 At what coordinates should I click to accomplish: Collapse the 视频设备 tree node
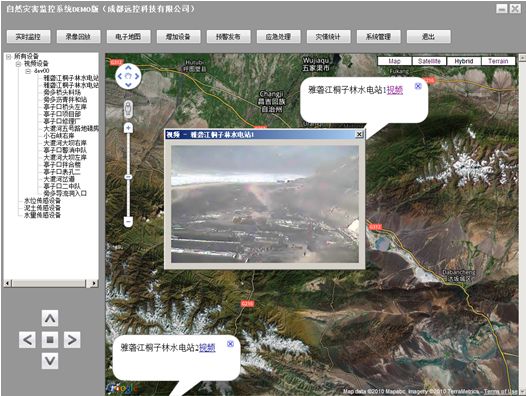18,64
